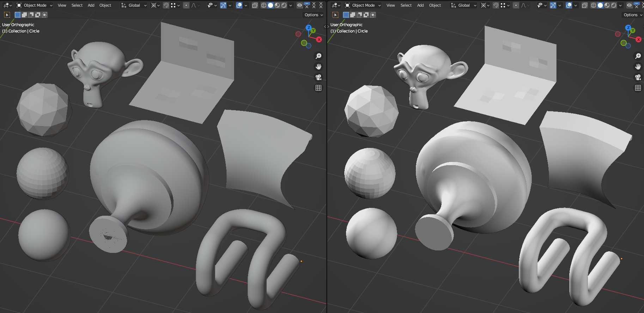Switch right viewport to wireframe shading

[x=593, y=5]
